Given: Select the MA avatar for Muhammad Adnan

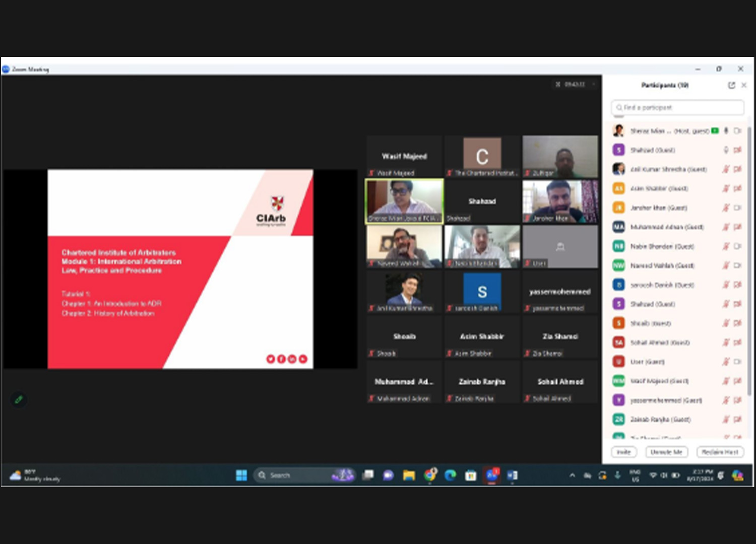Looking at the screenshot, I should (618, 227).
